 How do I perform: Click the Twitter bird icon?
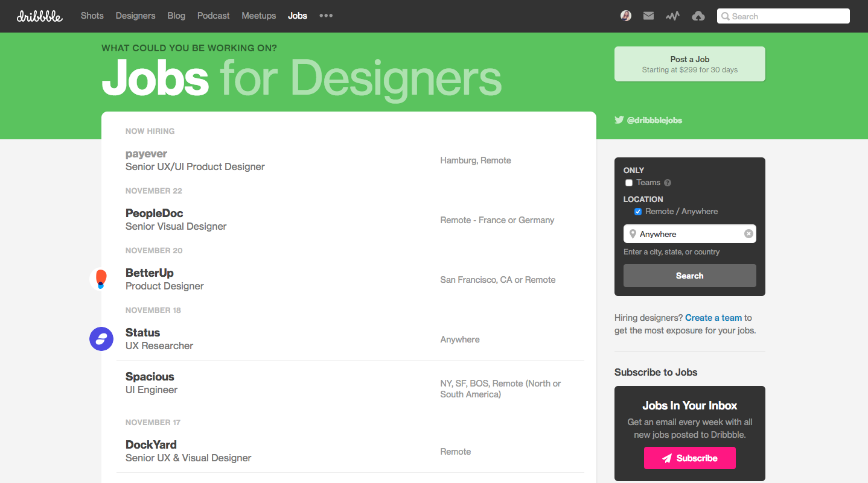click(619, 120)
